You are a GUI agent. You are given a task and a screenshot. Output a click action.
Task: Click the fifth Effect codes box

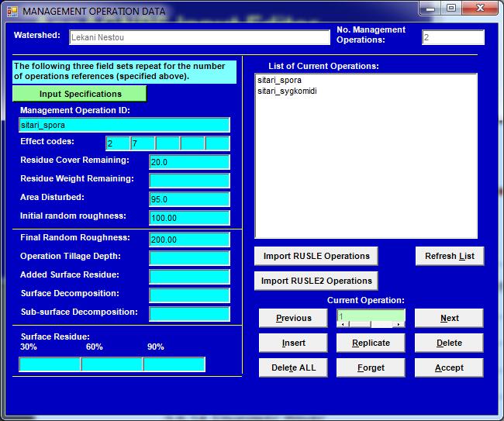(218, 143)
